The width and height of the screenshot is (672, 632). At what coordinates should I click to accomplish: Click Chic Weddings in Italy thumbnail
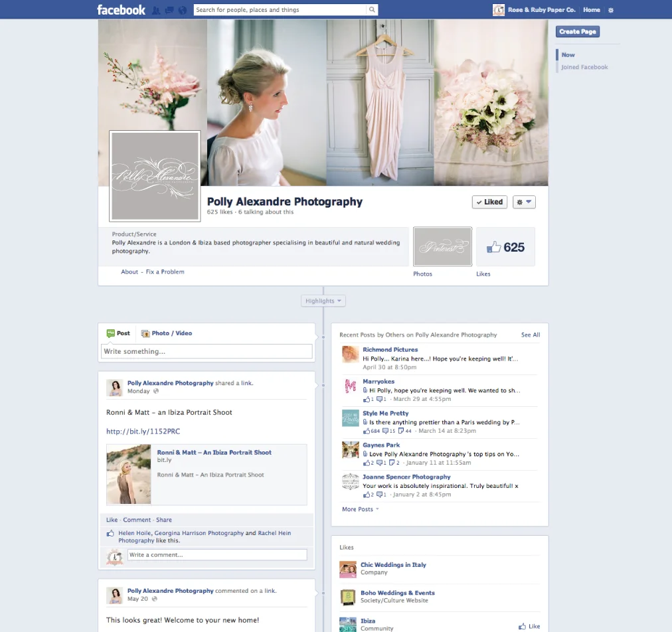click(347, 570)
